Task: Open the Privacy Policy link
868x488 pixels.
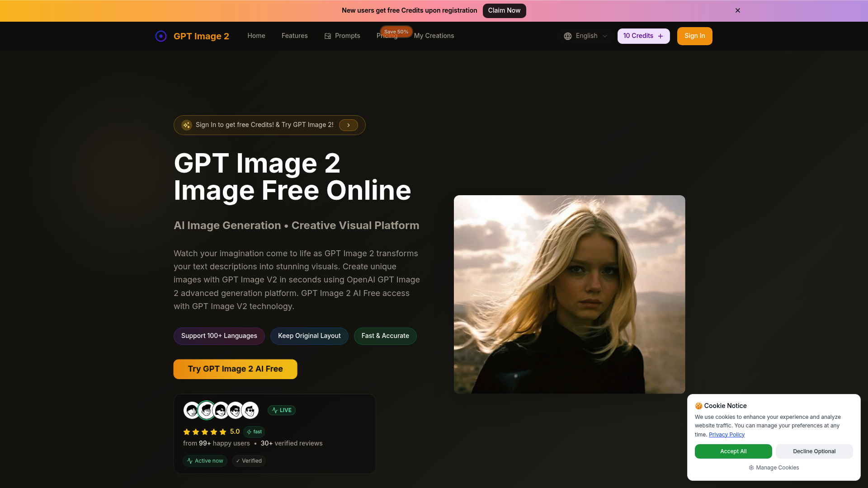Action: 726,434
